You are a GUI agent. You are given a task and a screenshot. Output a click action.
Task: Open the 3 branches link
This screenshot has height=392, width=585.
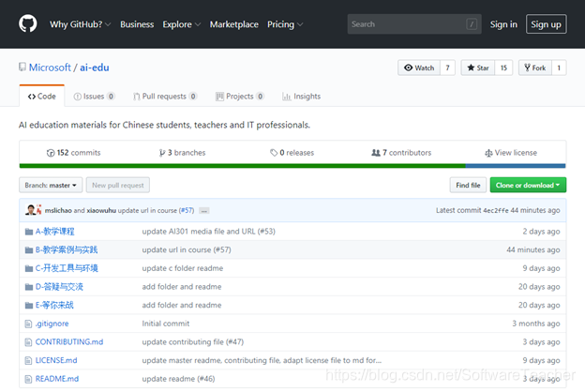pyautogui.click(x=183, y=153)
